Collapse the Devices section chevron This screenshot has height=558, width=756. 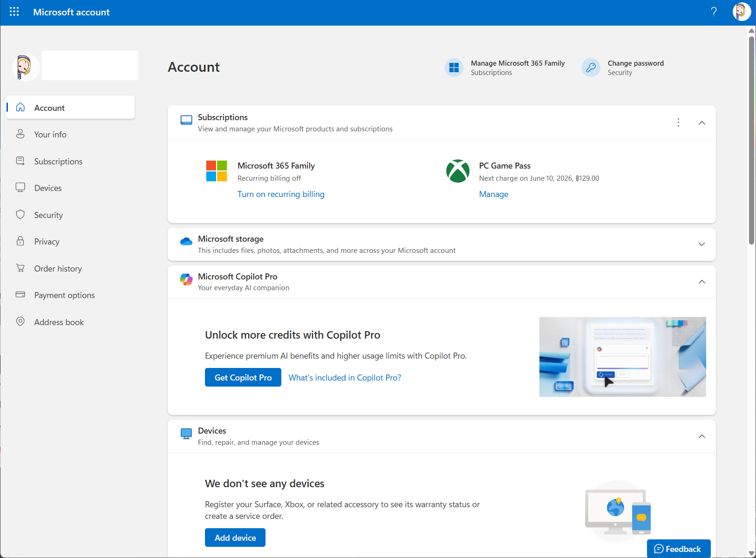tap(702, 436)
